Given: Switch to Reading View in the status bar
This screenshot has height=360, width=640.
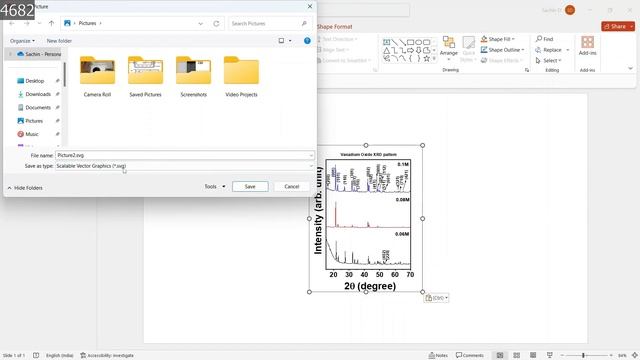Looking at the screenshot, I should pos(533,355).
